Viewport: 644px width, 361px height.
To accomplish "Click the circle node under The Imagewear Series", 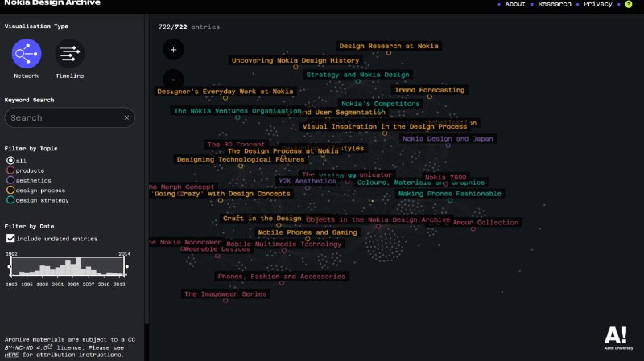I will coord(225,301).
